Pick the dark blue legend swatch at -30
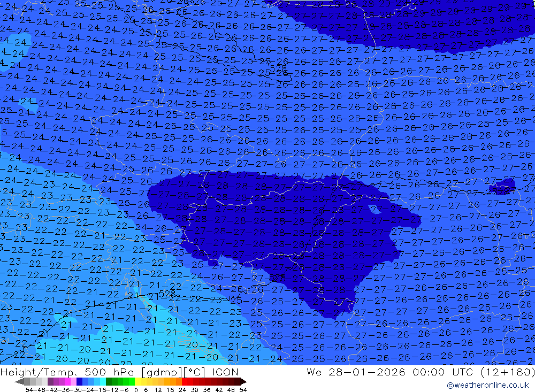Screen dimensions: 535x392 click(x=80, y=382)
